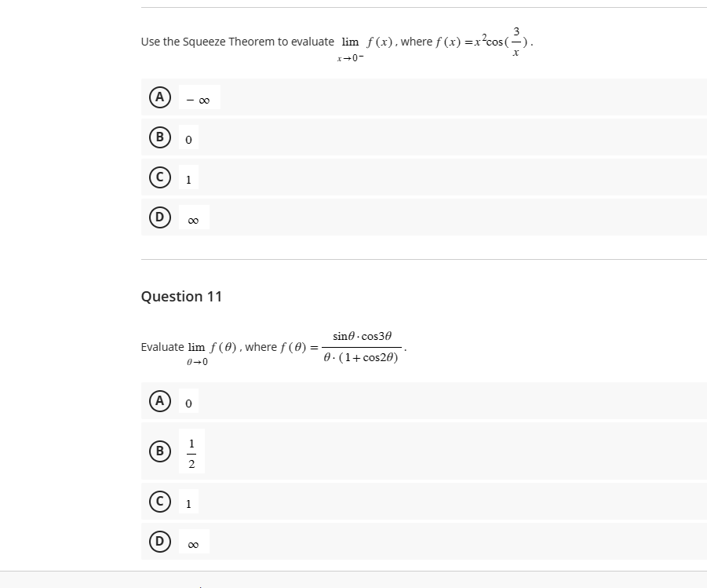Pick answer D showing infinity symbol
This screenshot has width=707, height=588.
[x=159, y=218]
